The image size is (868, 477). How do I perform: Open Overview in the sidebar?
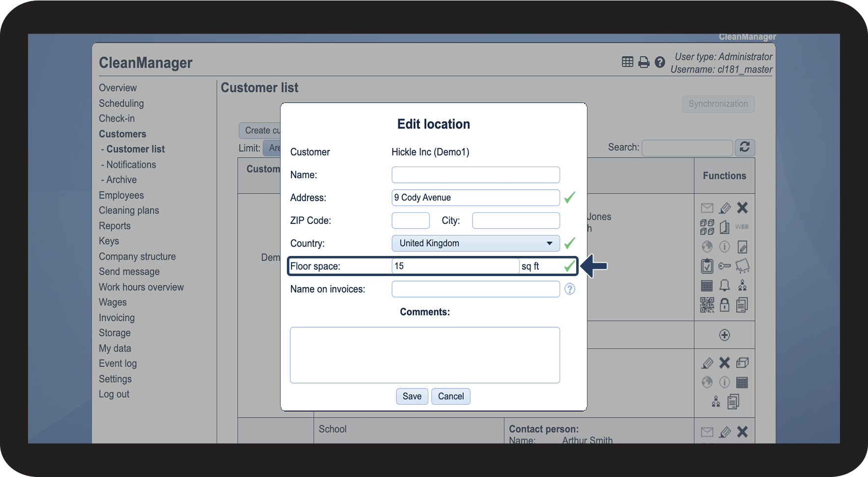(x=118, y=88)
